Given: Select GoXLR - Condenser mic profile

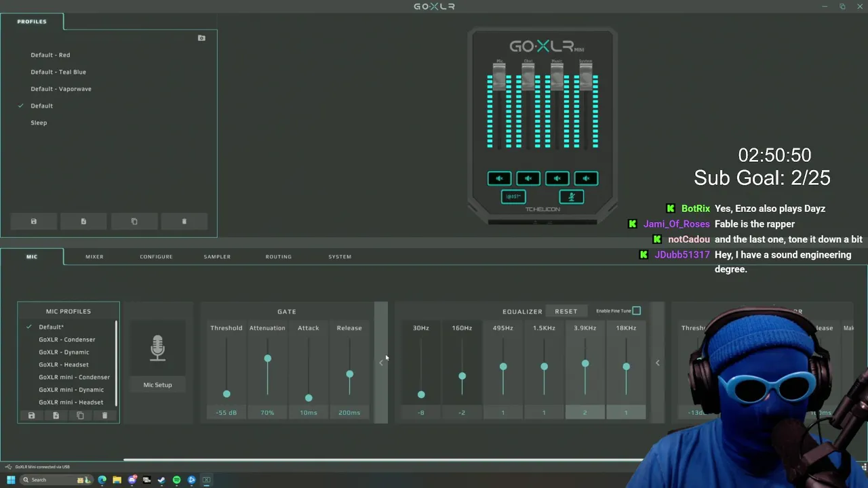Looking at the screenshot, I should [x=67, y=340].
